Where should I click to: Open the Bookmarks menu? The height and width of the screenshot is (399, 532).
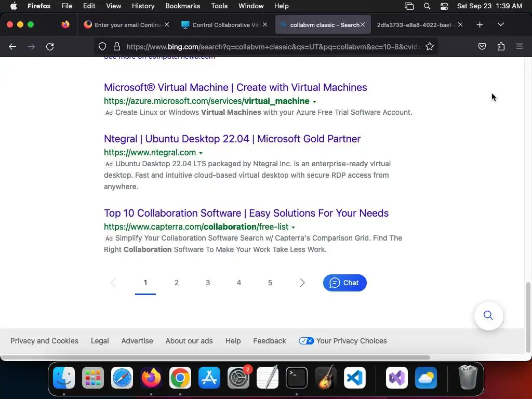pos(182,6)
